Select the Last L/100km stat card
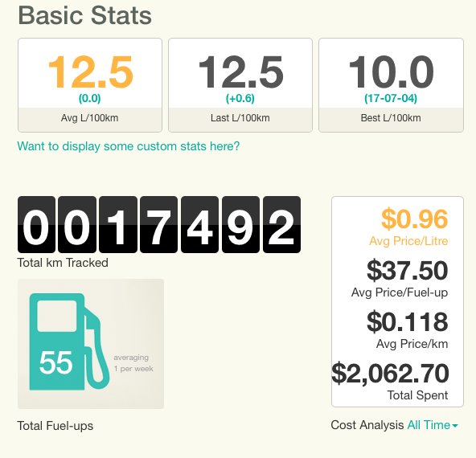 coord(240,85)
